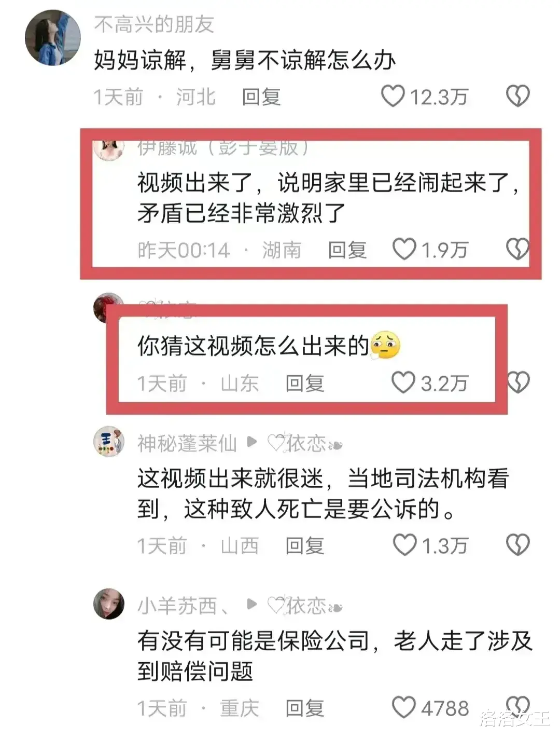The height and width of the screenshot is (739, 560).
Task: Tap broken heart on 山东 reply
Action: tap(517, 383)
